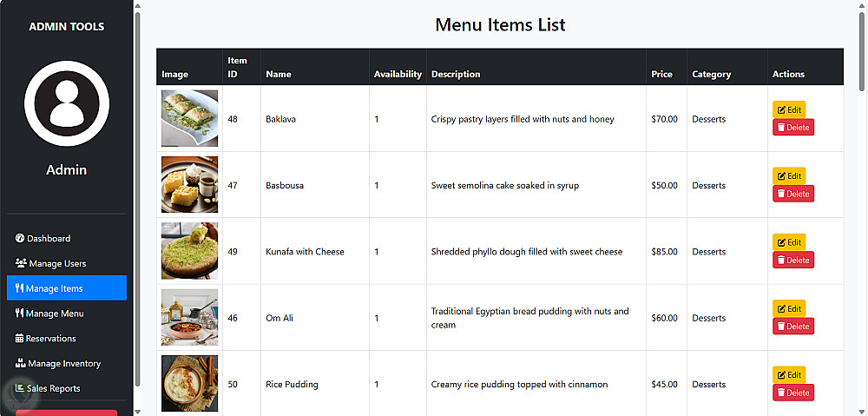Edit Kunafa with Cheese entry
868x416 pixels.
789,242
